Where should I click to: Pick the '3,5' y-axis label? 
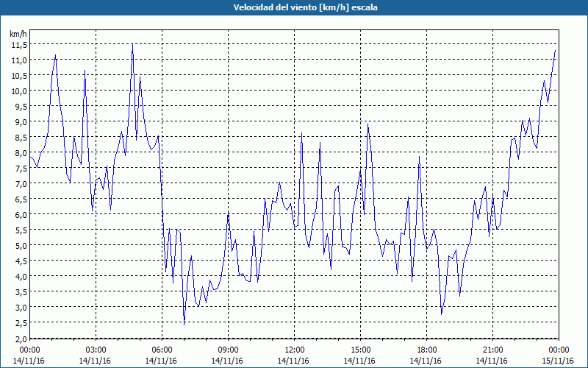point(21,291)
